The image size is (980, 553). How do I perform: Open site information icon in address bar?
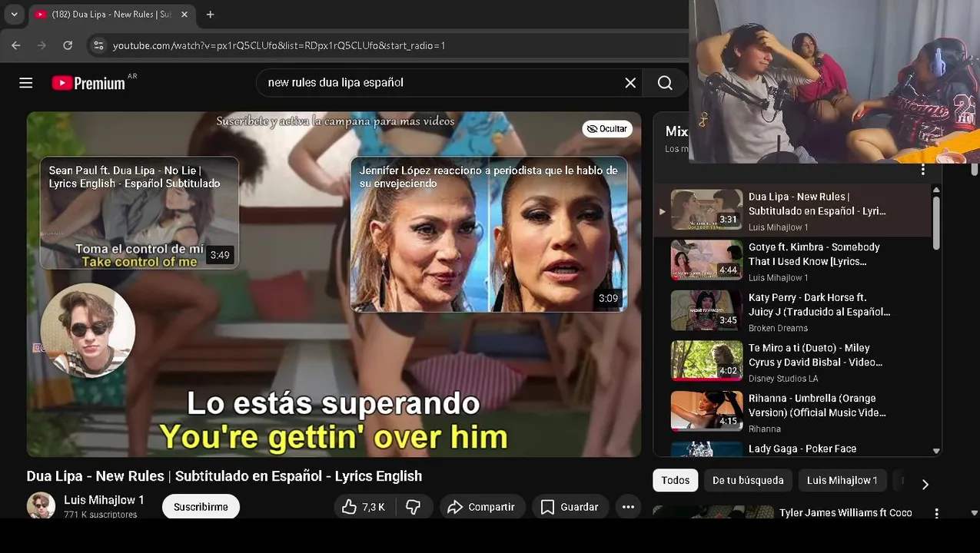(x=98, y=45)
